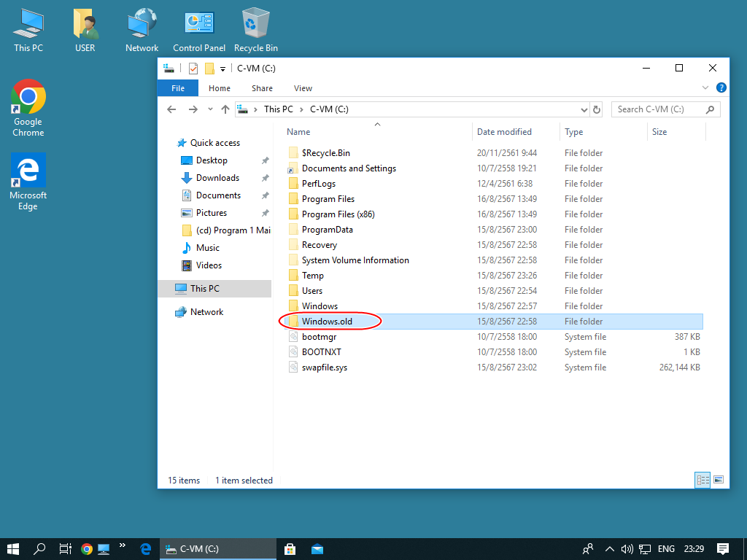Image resolution: width=747 pixels, height=560 pixels.
Task: Open the Recent locations dropdown arrow
Action: [x=210, y=109]
